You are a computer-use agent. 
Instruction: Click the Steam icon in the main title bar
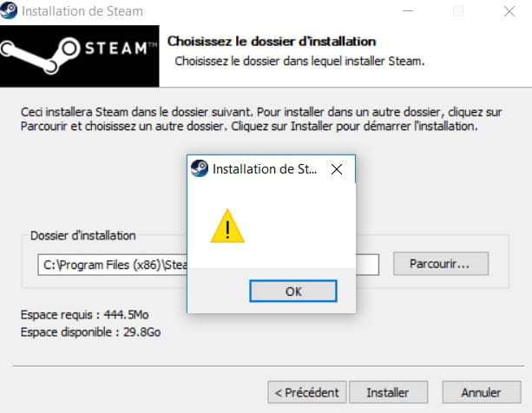click(8, 10)
